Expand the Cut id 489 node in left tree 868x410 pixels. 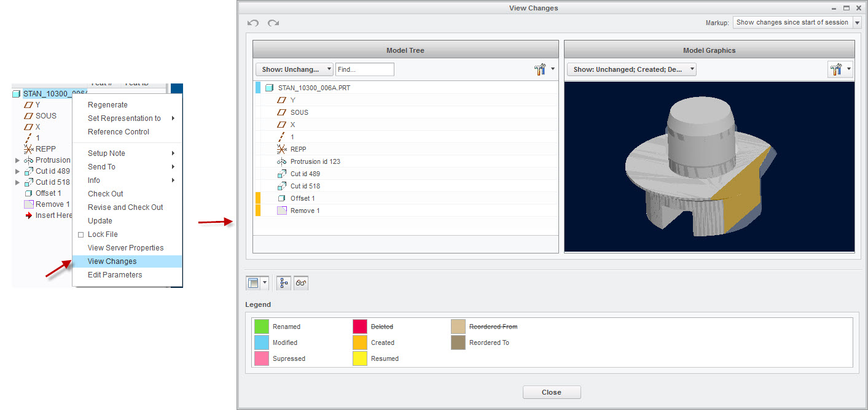(x=17, y=171)
